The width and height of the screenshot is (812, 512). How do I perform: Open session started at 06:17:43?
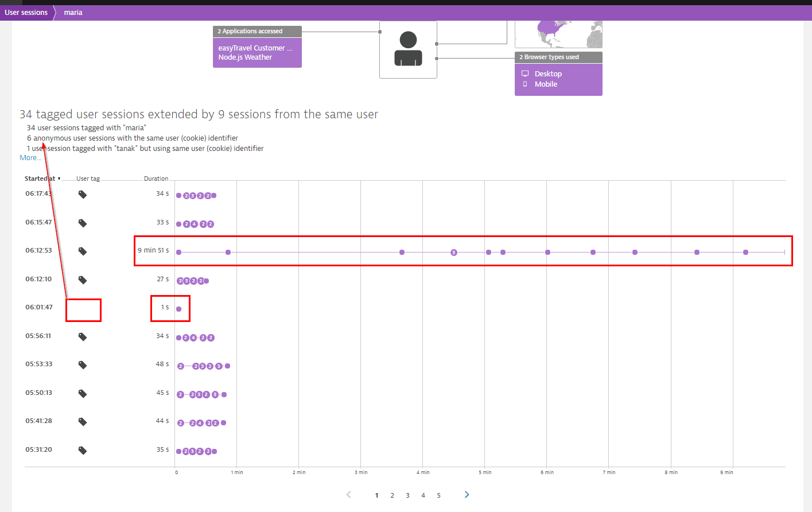click(38, 193)
